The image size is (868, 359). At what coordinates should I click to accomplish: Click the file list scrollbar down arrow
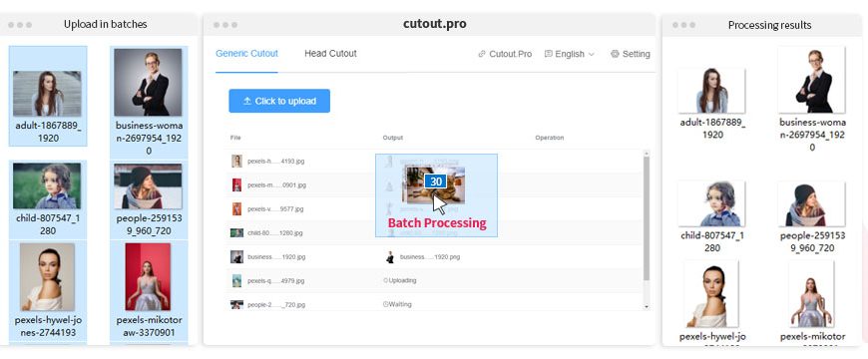point(647,306)
